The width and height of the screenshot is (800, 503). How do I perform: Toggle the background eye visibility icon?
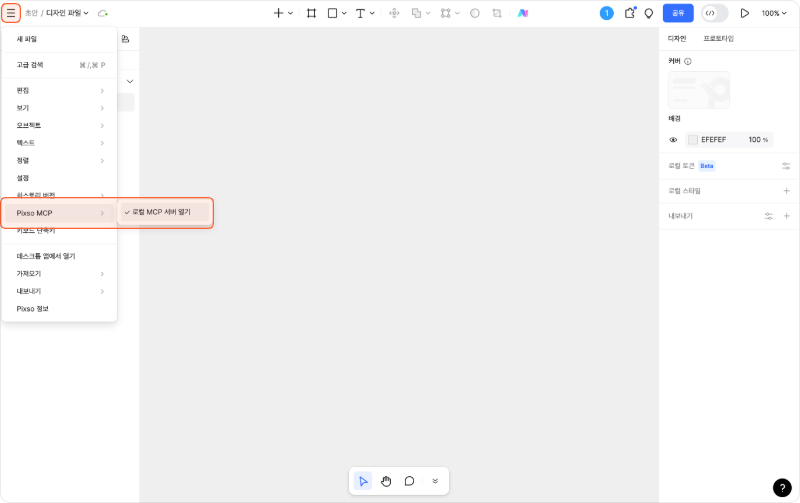point(673,140)
